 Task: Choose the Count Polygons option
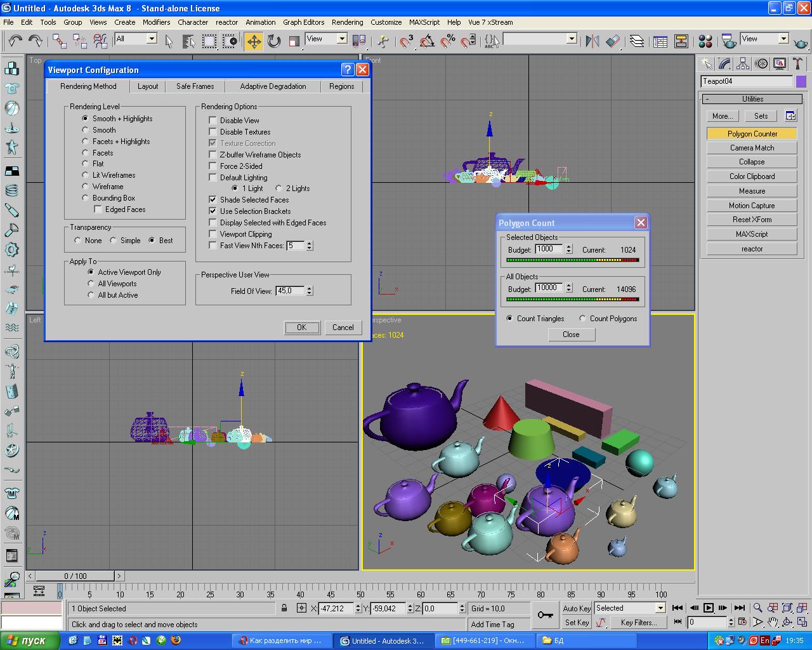coord(582,319)
